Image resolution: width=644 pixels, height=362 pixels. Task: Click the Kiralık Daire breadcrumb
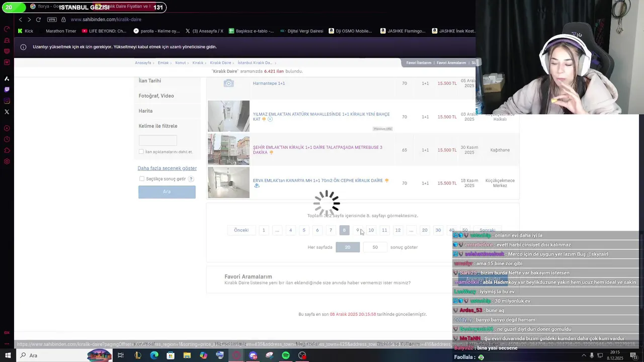(220, 63)
